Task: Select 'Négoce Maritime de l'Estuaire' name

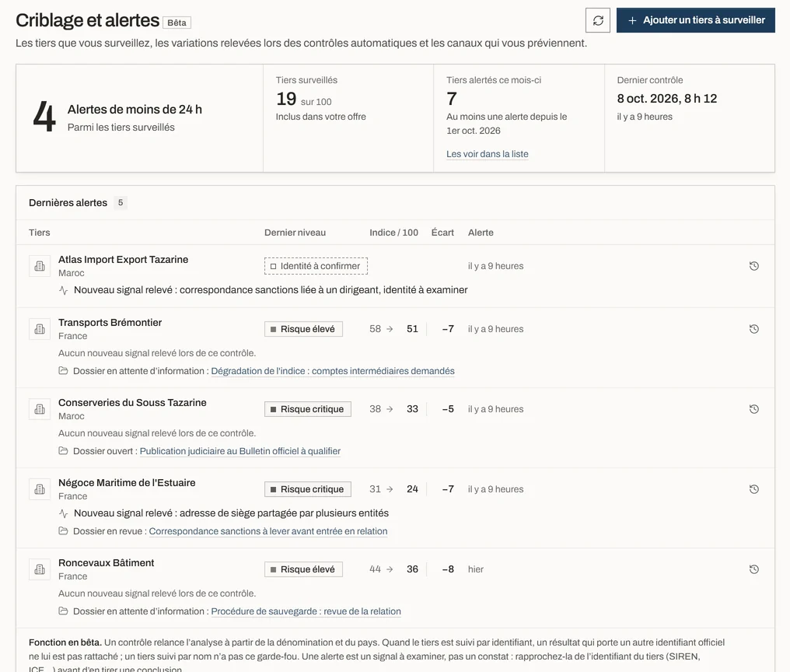Action: click(127, 483)
